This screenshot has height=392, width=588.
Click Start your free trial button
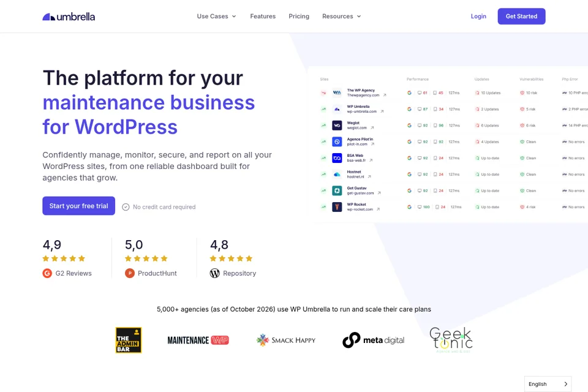79,206
